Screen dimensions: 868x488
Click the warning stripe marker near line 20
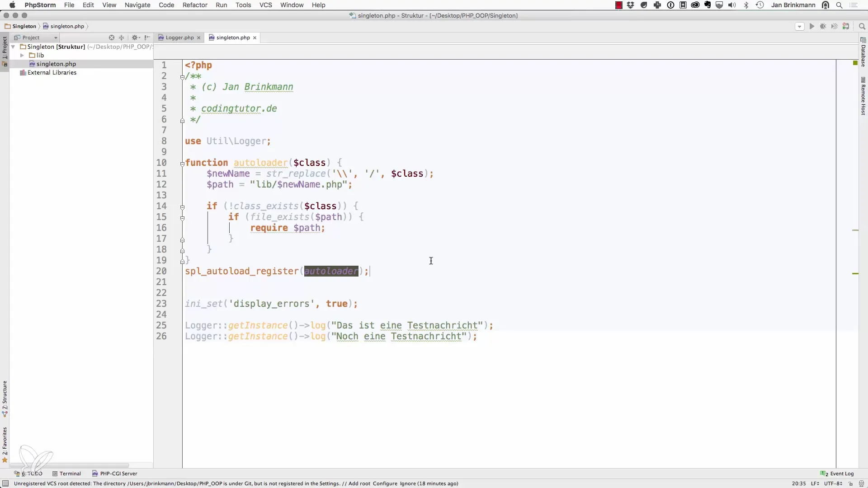point(855,274)
